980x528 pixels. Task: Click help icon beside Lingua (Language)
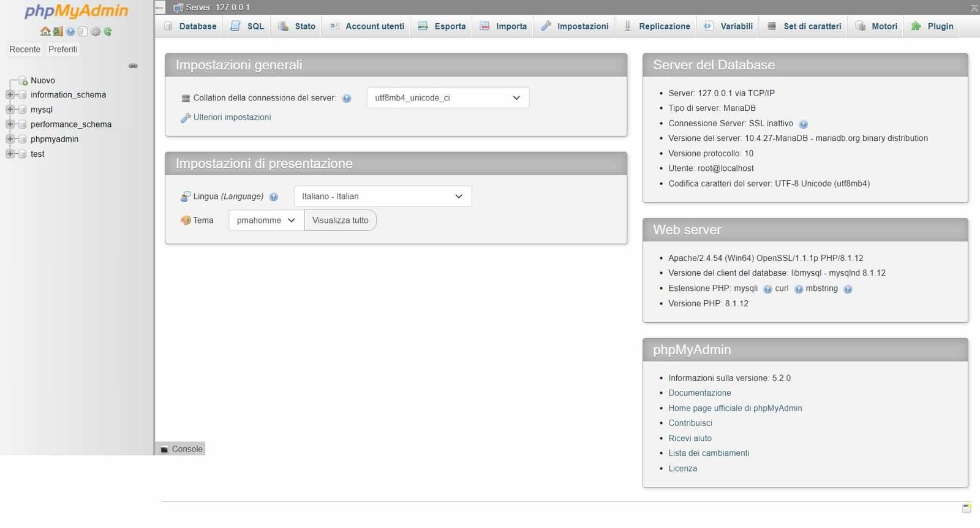(274, 197)
